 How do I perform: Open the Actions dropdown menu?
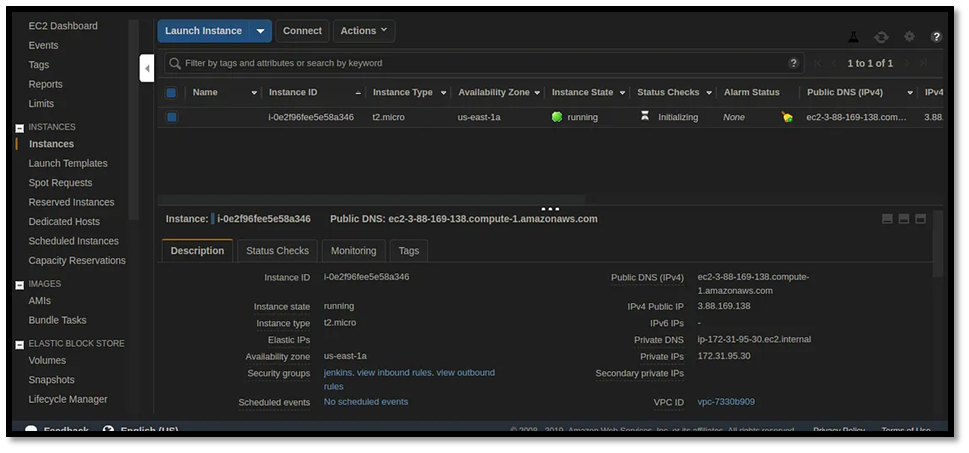click(363, 31)
